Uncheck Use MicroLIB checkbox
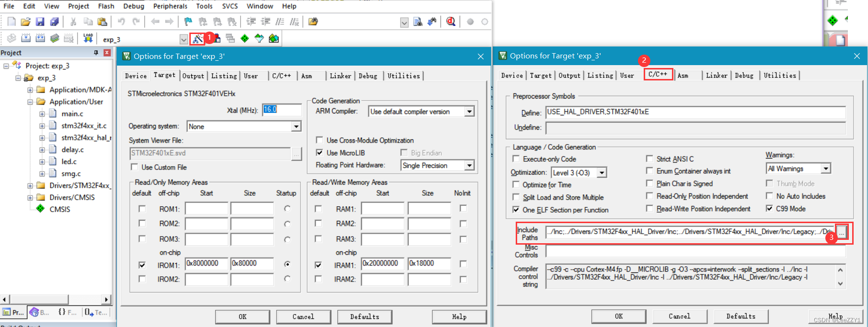Screen dimensions: 868x327 (x=319, y=153)
